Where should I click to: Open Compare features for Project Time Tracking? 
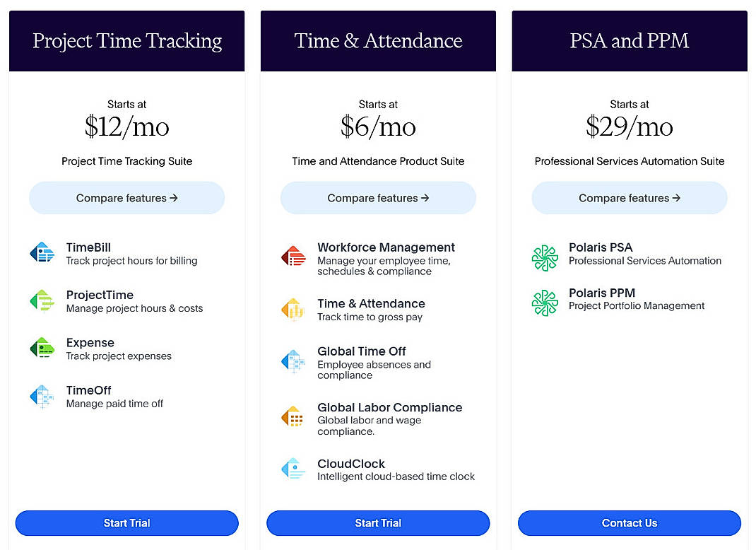pyautogui.click(x=126, y=198)
